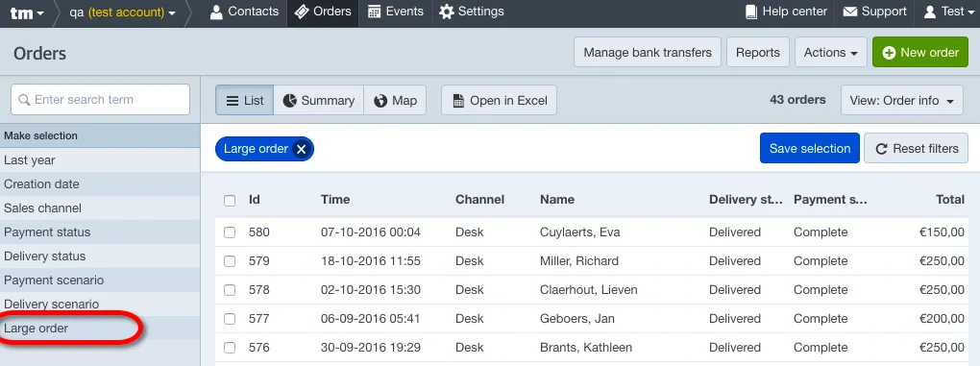Sort by the Id column header

pyautogui.click(x=255, y=200)
